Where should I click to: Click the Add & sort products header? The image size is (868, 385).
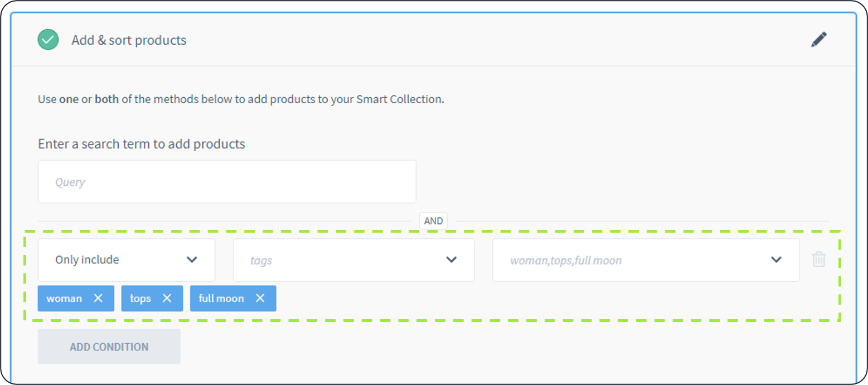click(129, 40)
